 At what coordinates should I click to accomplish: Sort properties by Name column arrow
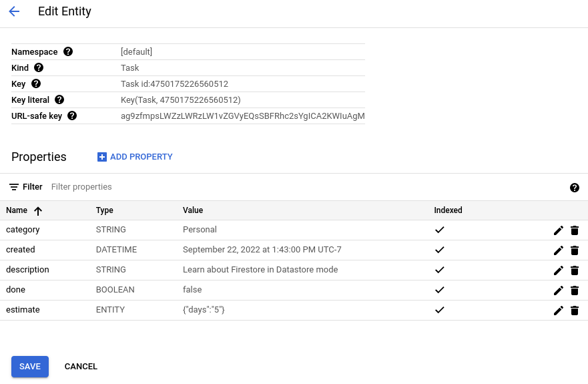pyautogui.click(x=38, y=211)
